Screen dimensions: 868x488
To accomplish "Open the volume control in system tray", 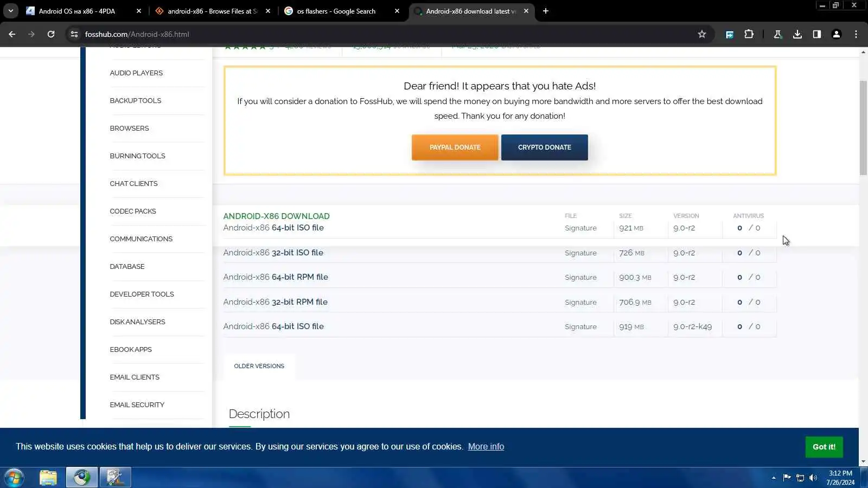I will (813, 478).
